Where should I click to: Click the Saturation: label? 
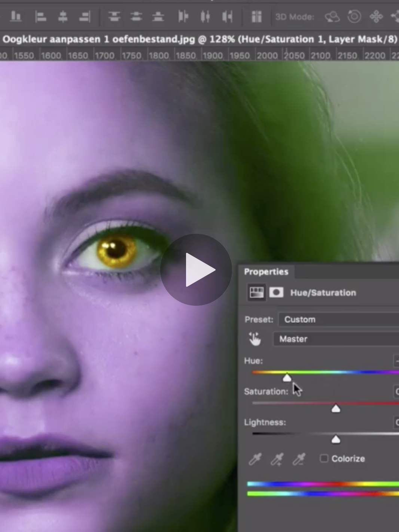(x=266, y=392)
